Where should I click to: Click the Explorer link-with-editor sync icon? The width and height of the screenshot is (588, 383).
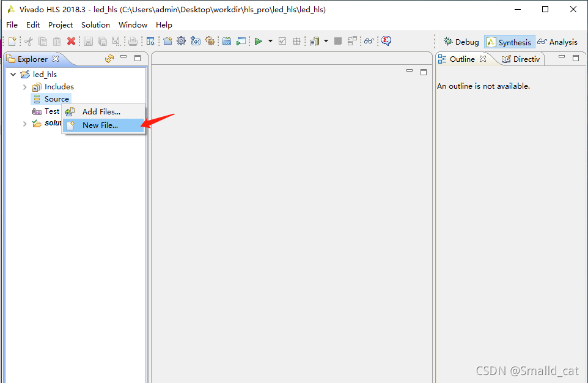pos(109,58)
